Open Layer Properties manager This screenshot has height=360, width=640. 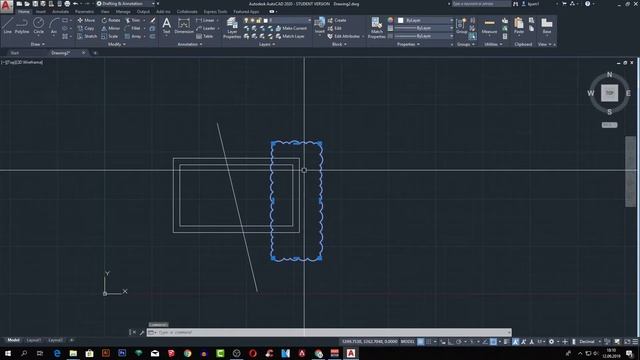232,28
